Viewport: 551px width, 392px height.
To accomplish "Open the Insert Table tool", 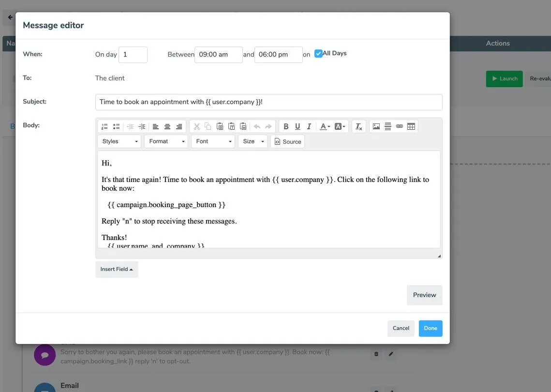I will 411,126.
